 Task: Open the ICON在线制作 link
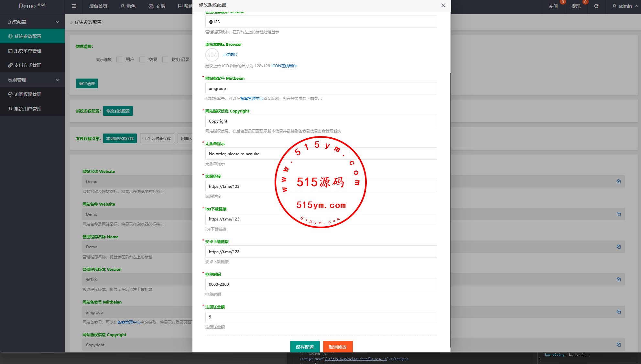click(284, 66)
